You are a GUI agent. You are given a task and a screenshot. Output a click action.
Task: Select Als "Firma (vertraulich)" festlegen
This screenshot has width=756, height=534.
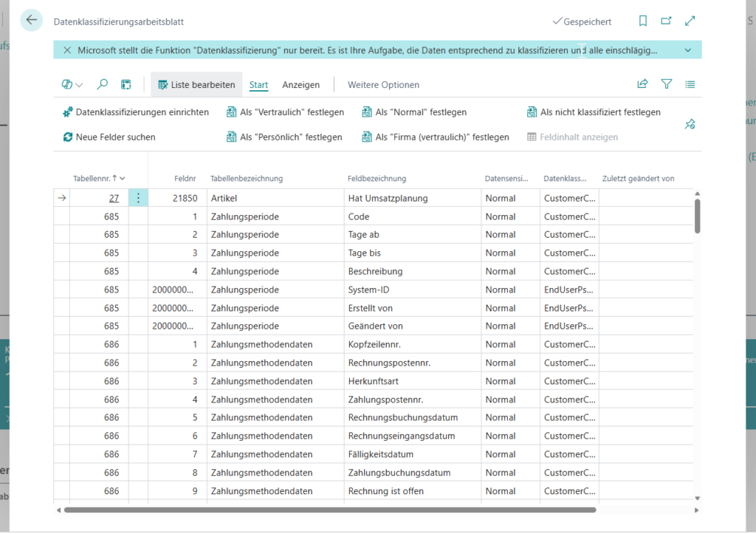[x=436, y=137]
